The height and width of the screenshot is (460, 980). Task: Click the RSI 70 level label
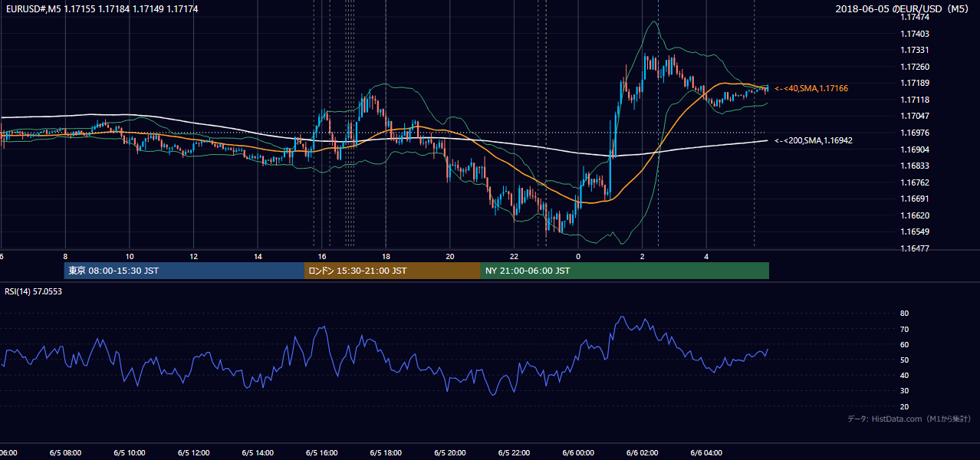click(905, 329)
